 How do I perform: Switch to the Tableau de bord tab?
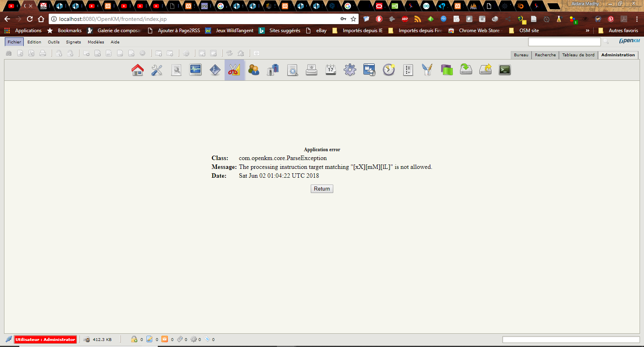coord(578,55)
